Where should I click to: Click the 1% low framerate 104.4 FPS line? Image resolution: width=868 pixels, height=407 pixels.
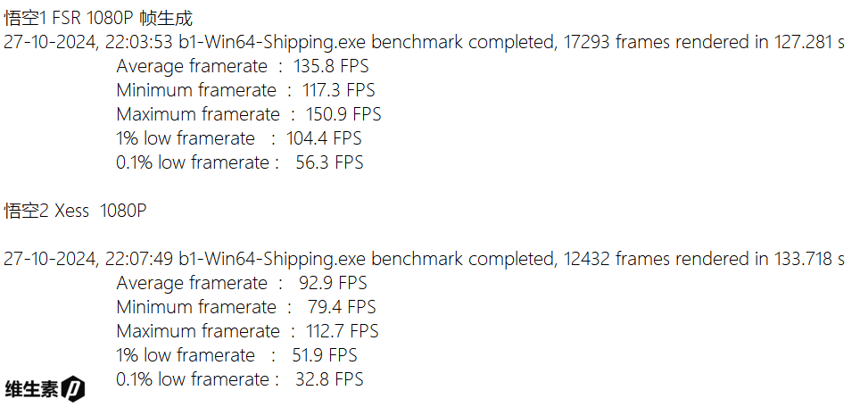point(239,138)
